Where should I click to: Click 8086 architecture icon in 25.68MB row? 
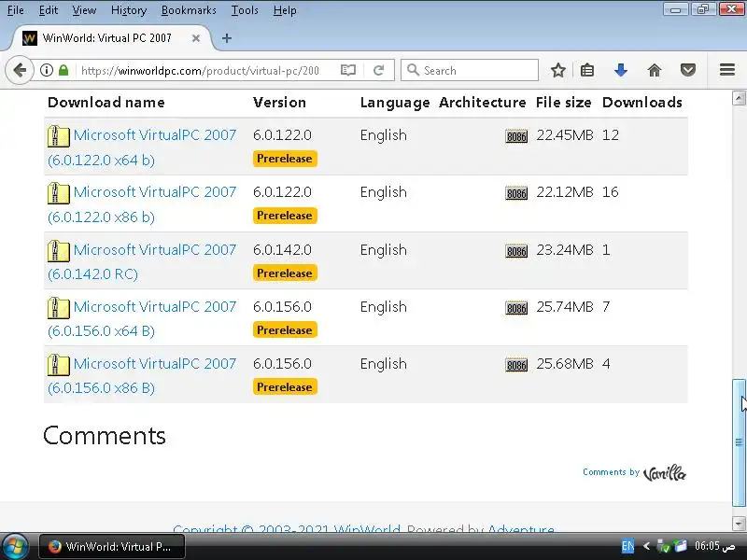516,365
